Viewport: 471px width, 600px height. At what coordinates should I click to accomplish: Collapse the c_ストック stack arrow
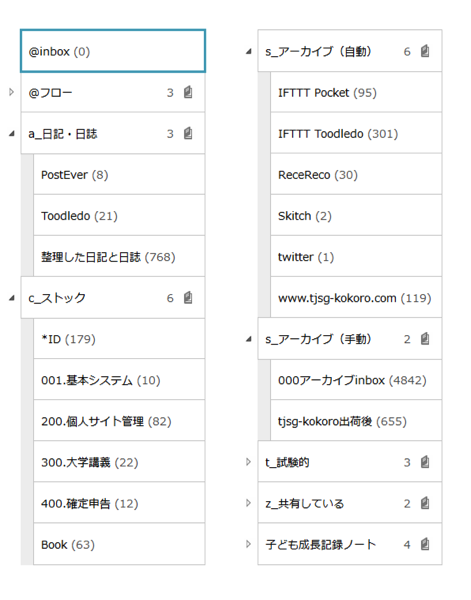[12, 298]
